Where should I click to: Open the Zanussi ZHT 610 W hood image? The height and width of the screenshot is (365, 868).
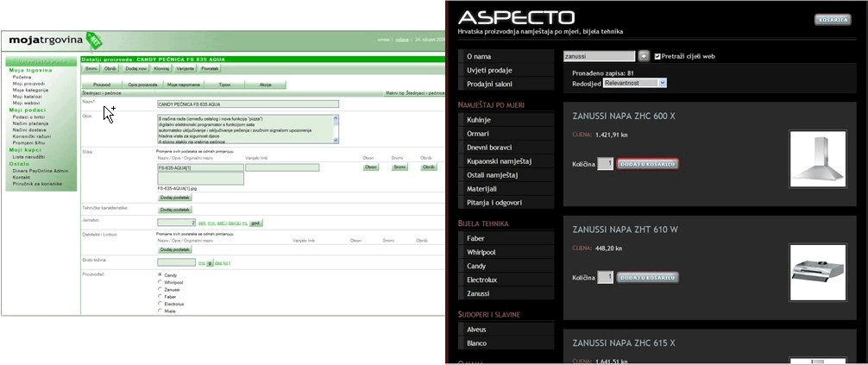click(818, 271)
